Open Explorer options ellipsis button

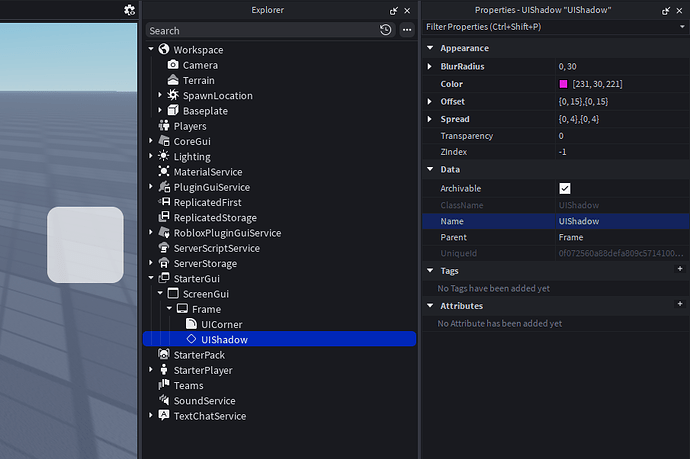click(x=407, y=30)
